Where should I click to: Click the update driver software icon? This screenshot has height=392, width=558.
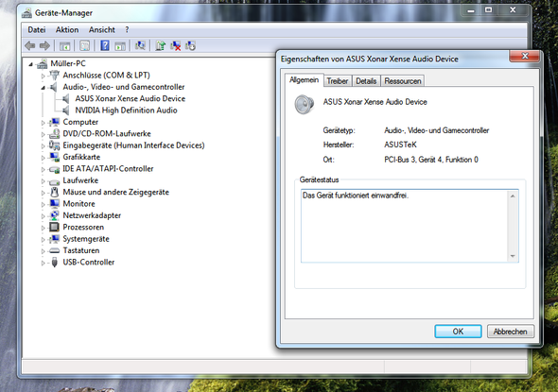pyautogui.click(x=161, y=45)
